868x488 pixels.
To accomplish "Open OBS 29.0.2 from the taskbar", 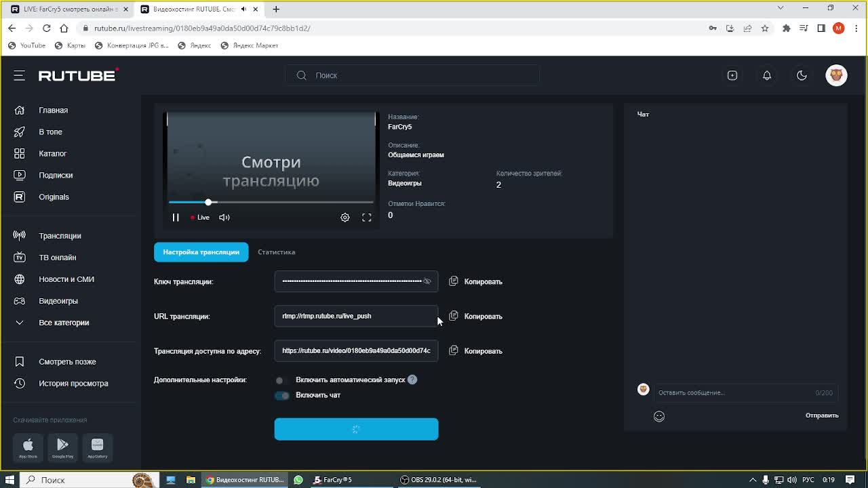I will tap(439, 480).
